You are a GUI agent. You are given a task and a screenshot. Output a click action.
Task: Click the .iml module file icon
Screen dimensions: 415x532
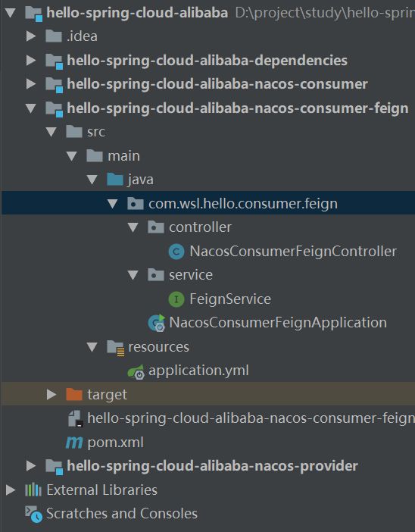pos(75,418)
